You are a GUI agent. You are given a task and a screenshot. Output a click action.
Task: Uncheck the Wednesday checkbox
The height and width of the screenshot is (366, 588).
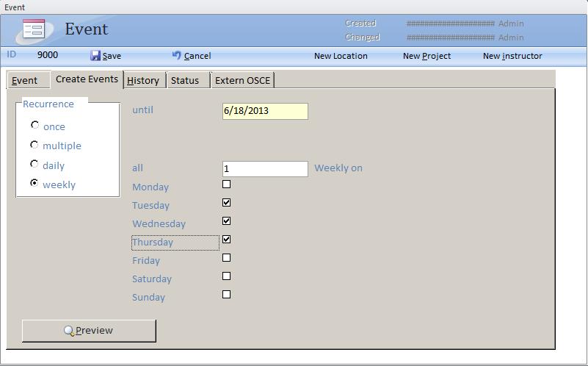coord(226,221)
